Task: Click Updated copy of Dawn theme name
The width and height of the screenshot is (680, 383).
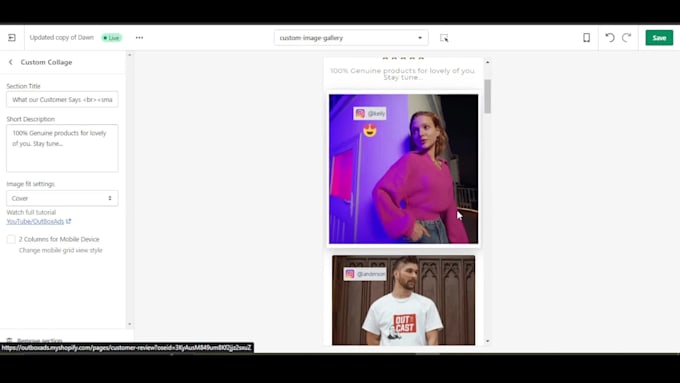Action: click(62, 37)
